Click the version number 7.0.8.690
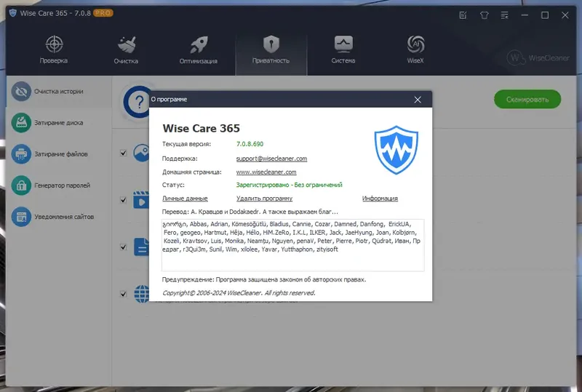This screenshot has height=392, width=582. tap(250, 144)
